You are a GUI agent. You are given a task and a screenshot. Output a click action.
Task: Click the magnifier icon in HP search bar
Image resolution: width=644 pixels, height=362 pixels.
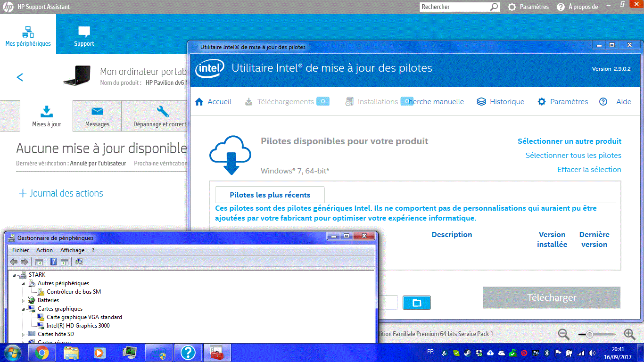(x=494, y=7)
